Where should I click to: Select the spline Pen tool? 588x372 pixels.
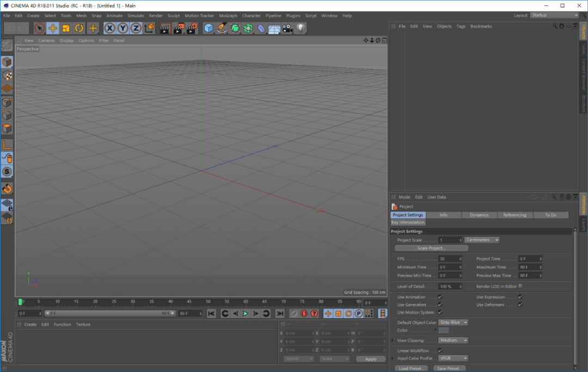point(222,28)
